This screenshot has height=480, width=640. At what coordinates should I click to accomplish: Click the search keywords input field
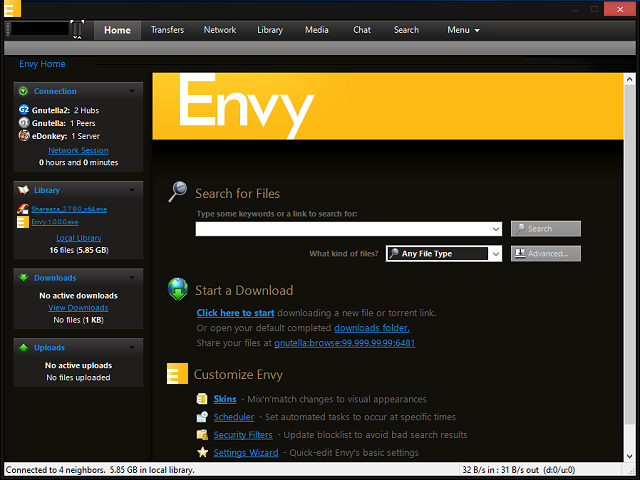[x=343, y=229]
